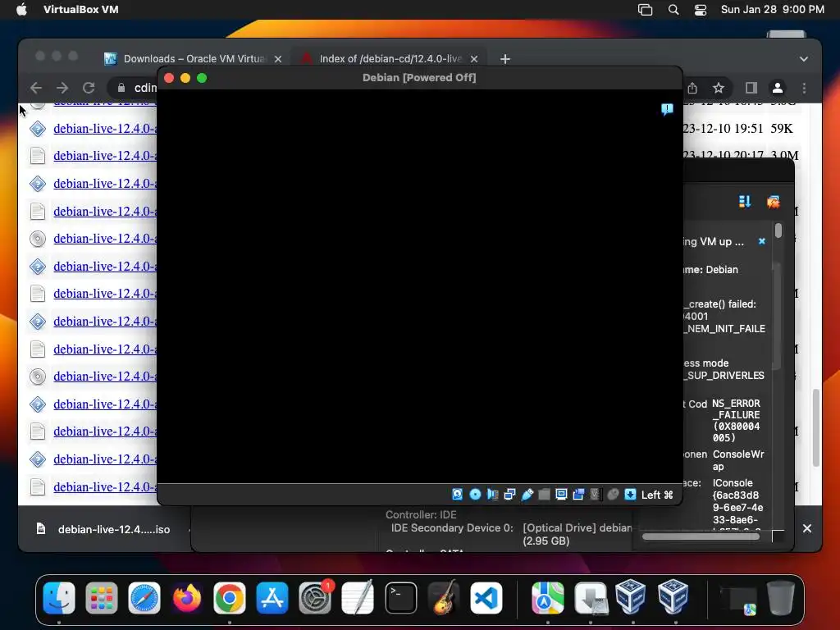Open a new Chrome tab
The height and width of the screenshot is (630, 840).
click(505, 59)
